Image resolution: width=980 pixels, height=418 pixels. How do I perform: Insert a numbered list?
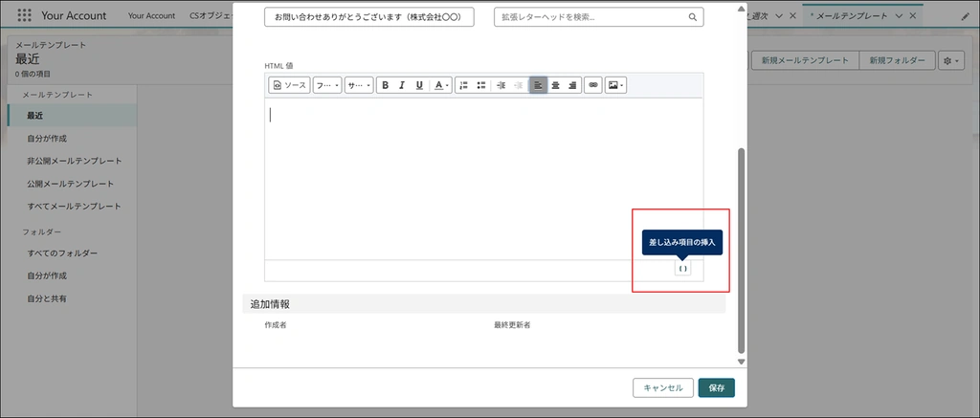(463, 85)
